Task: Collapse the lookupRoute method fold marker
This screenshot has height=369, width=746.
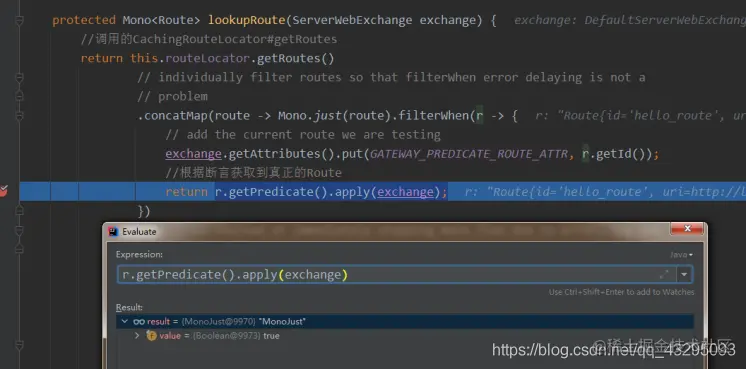Action: (20, 20)
